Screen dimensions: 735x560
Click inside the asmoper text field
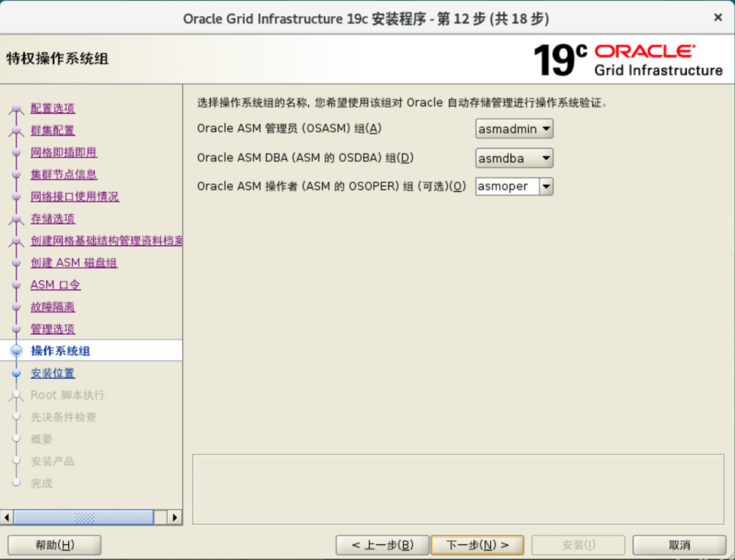506,187
